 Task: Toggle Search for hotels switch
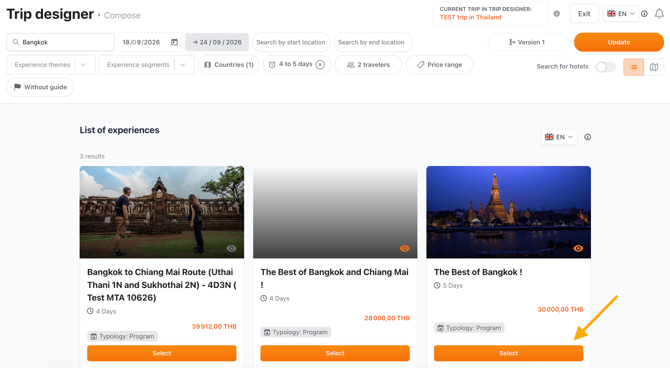605,67
